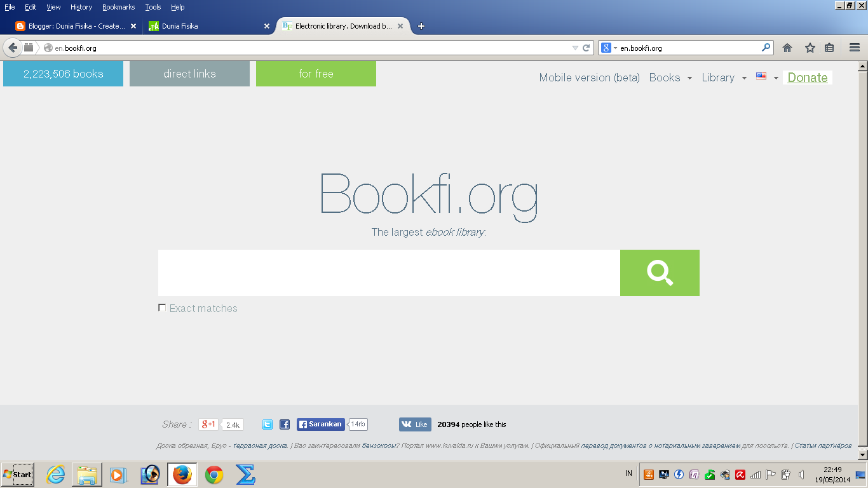The height and width of the screenshot is (488, 868).
Task: Open Mobile version (beta) link
Action: [589, 78]
